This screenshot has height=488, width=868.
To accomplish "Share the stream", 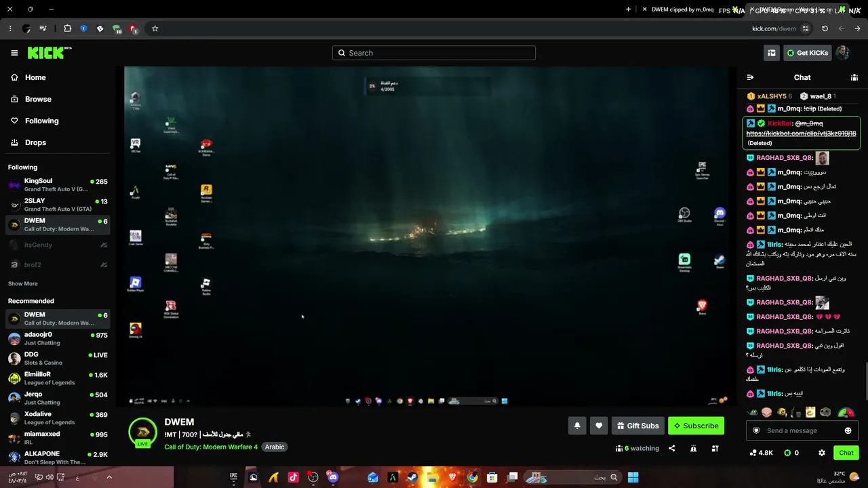I will 672,448.
